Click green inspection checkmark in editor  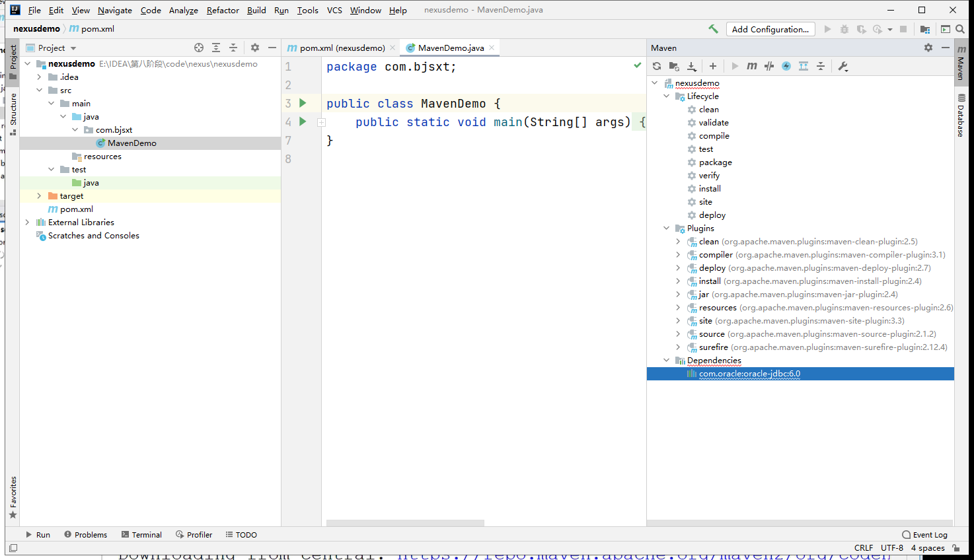(638, 65)
